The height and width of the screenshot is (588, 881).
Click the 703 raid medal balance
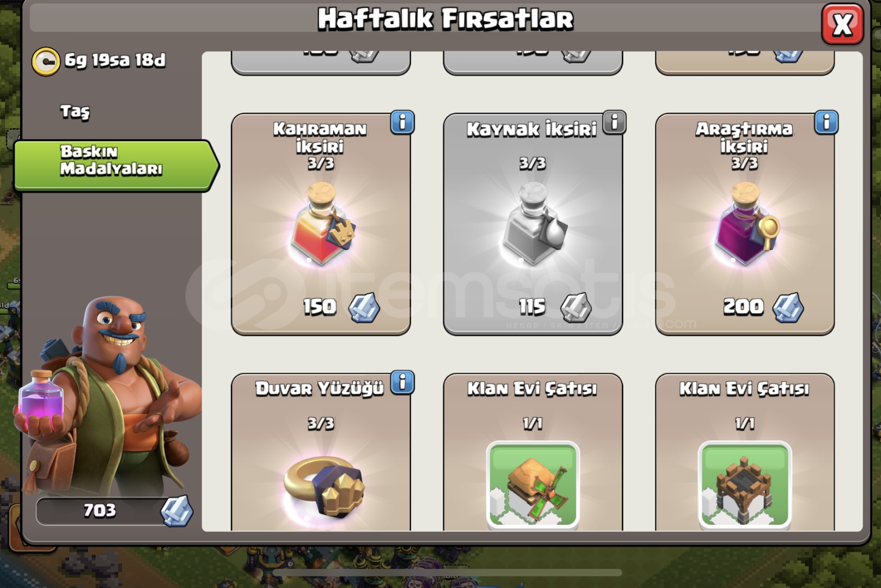[x=100, y=510]
